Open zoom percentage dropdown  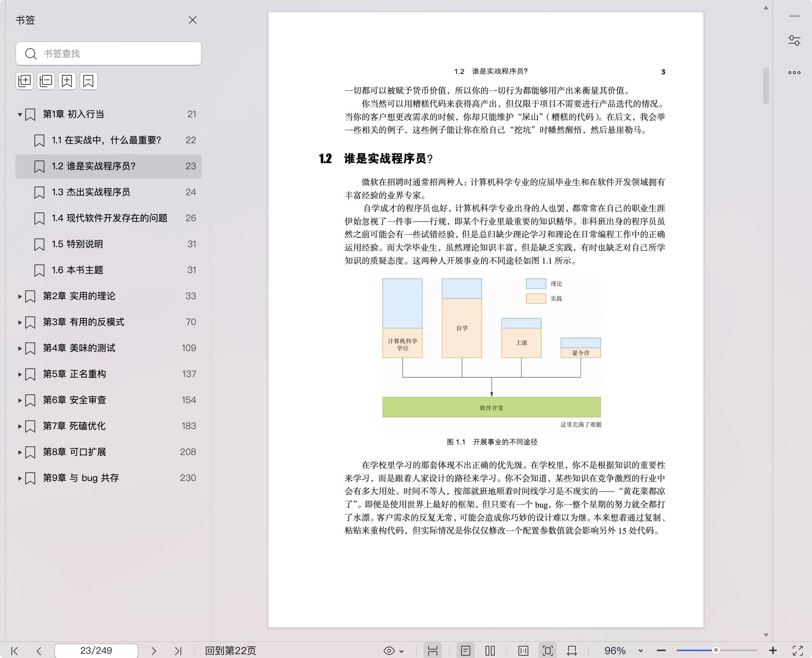641,651
